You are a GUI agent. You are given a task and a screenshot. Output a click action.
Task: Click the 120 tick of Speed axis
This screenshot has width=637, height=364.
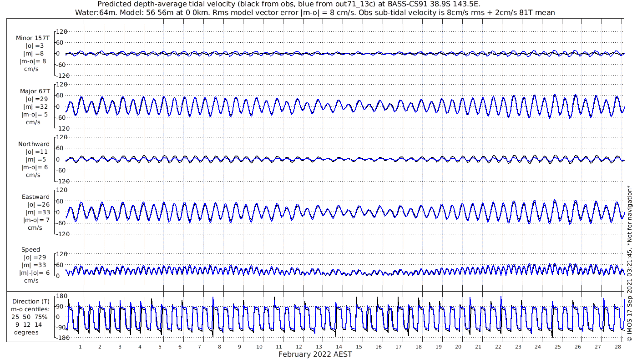[61, 253]
